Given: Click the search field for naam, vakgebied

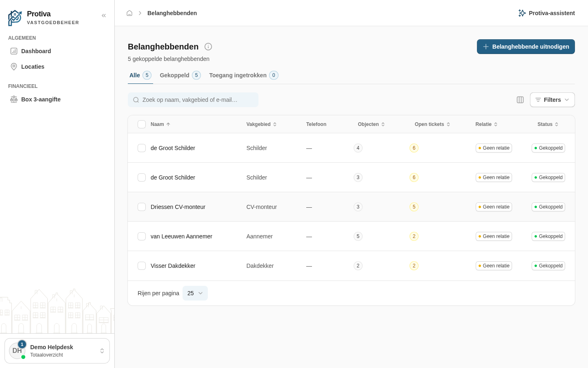Looking at the screenshot, I should coord(193,100).
